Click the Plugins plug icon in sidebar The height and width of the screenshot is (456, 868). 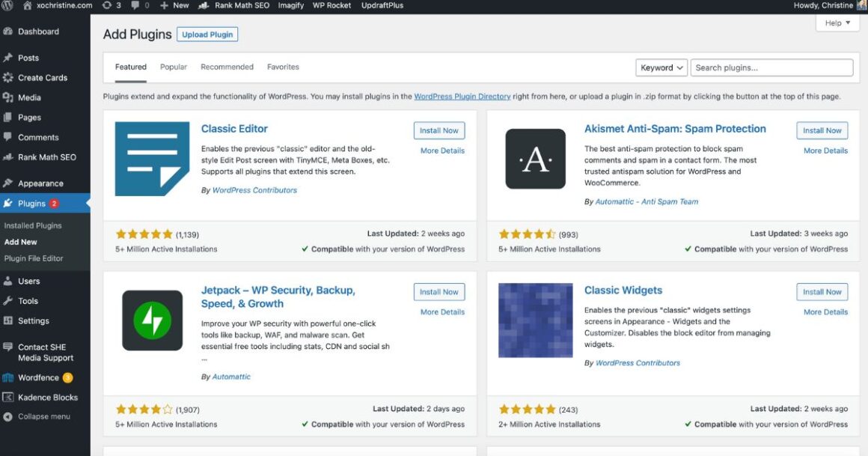[x=7, y=204]
